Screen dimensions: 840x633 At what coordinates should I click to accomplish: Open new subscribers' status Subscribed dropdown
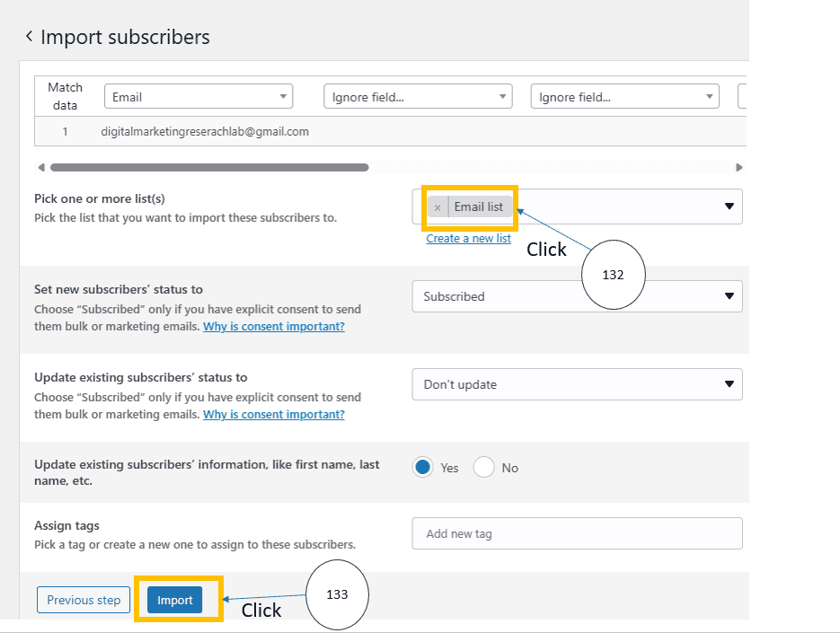(x=577, y=296)
